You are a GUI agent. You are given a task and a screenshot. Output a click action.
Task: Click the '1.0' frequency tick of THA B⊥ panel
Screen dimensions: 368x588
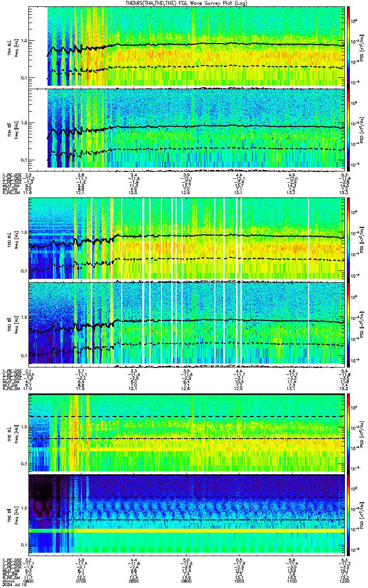click(x=24, y=41)
